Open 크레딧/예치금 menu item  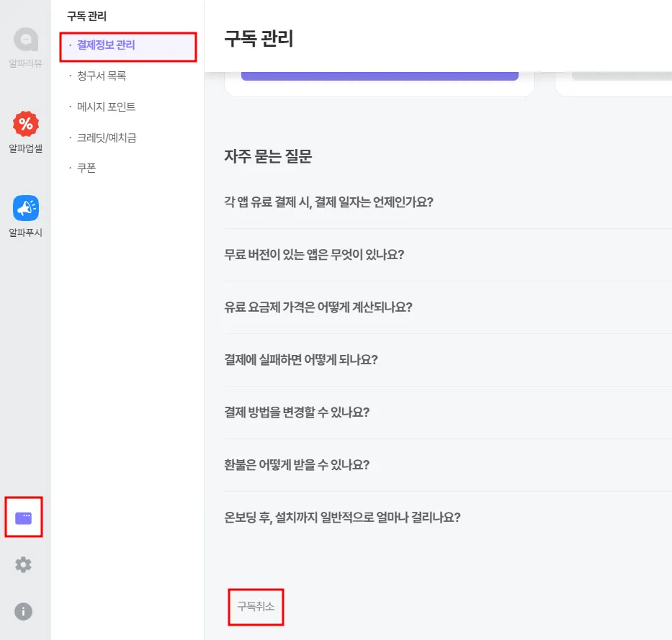coord(107,138)
